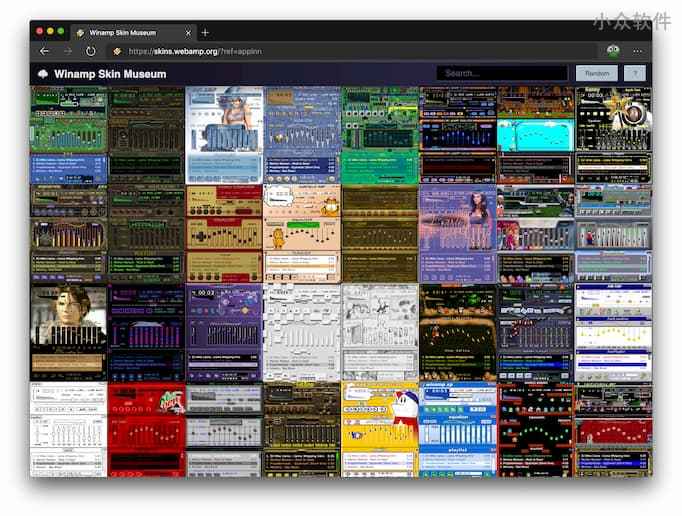Viewport: 682px width, 516px height.
Task: Click the Winamp Skin Museum header logo icon
Action: (43, 74)
